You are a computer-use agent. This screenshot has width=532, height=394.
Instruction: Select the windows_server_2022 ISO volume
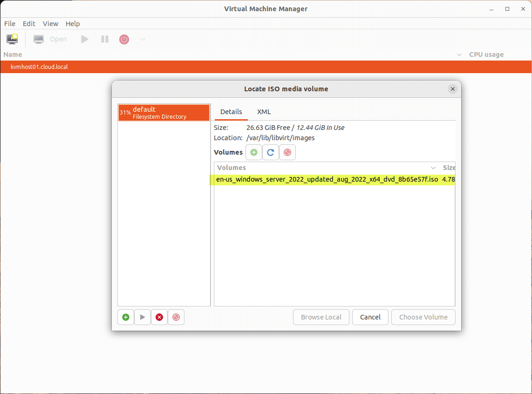334,179
